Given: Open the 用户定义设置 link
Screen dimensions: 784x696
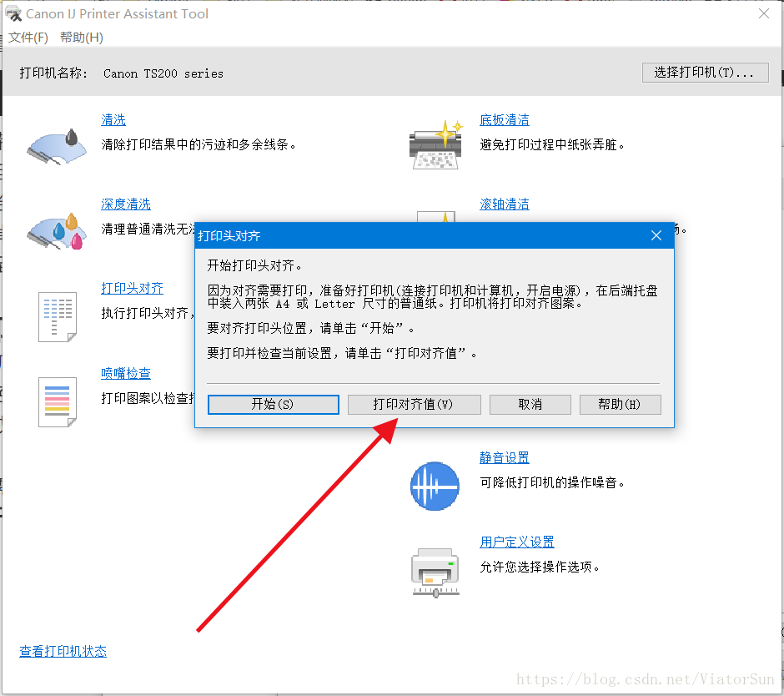Looking at the screenshot, I should (x=517, y=542).
